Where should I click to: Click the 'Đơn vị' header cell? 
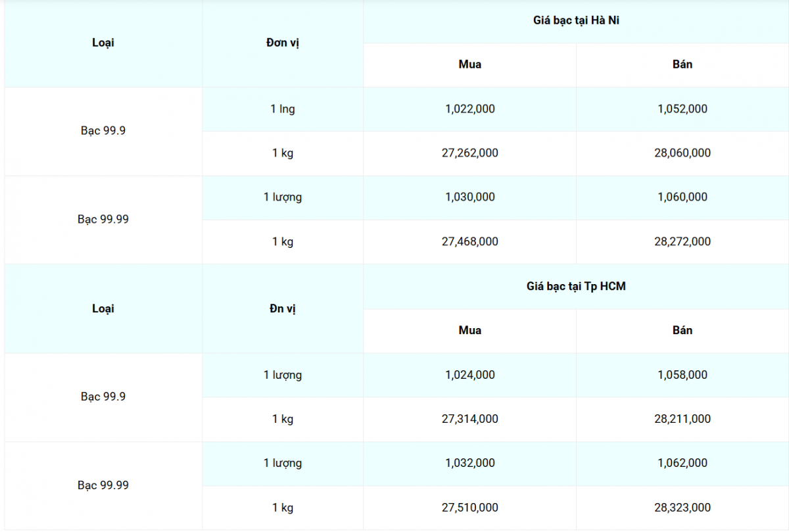(x=283, y=43)
